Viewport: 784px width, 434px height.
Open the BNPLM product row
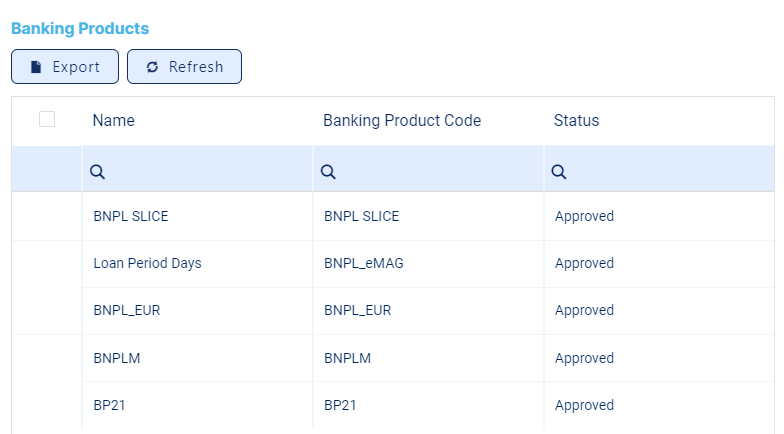117,358
